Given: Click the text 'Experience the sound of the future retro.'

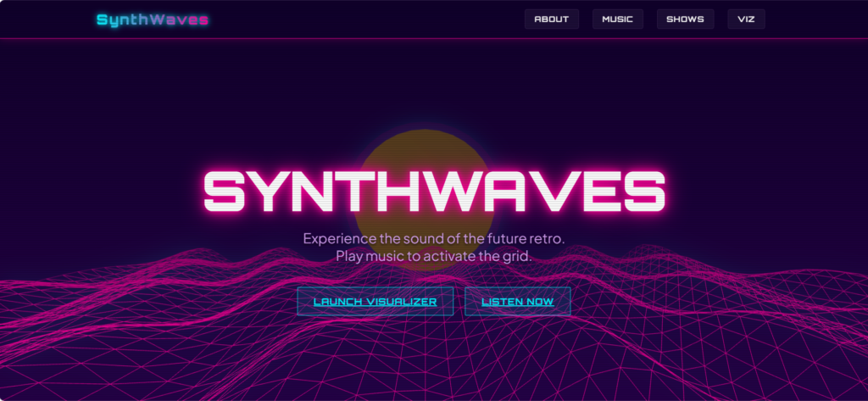Looking at the screenshot, I should [x=434, y=239].
